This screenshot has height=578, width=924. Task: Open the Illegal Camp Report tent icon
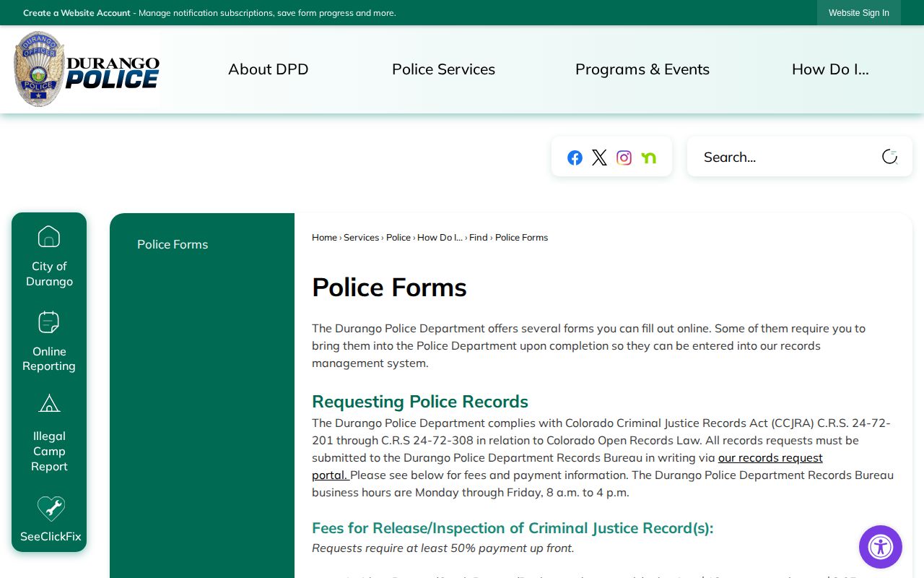coord(49,403)
